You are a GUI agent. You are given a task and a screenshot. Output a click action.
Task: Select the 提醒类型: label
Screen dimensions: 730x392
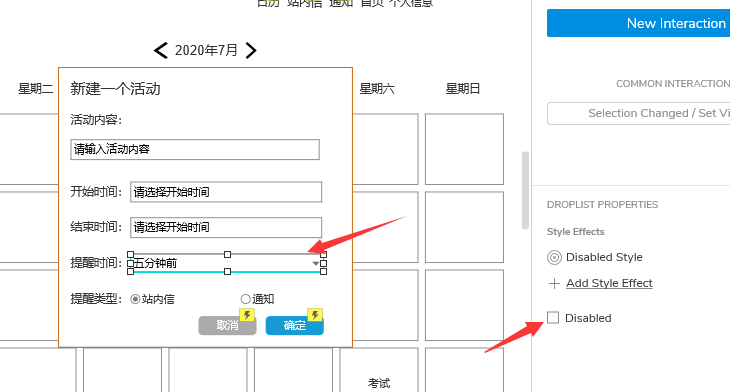[96, 299]
